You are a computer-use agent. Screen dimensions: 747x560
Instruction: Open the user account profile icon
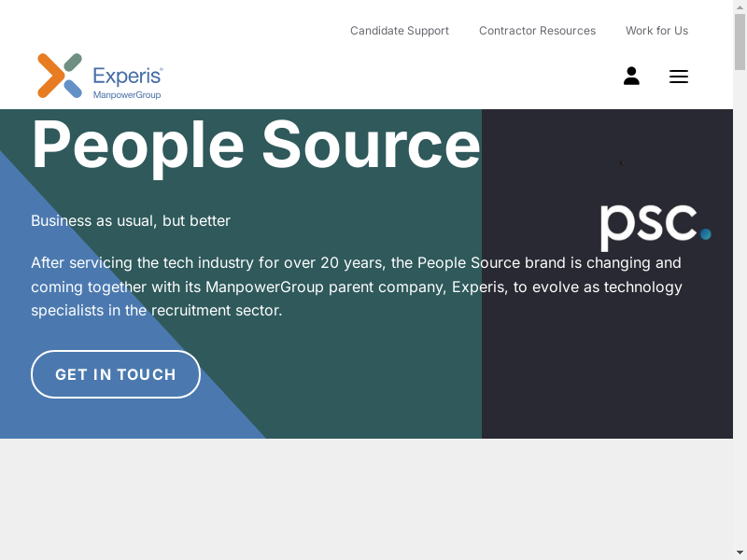(x=631, y=77)
